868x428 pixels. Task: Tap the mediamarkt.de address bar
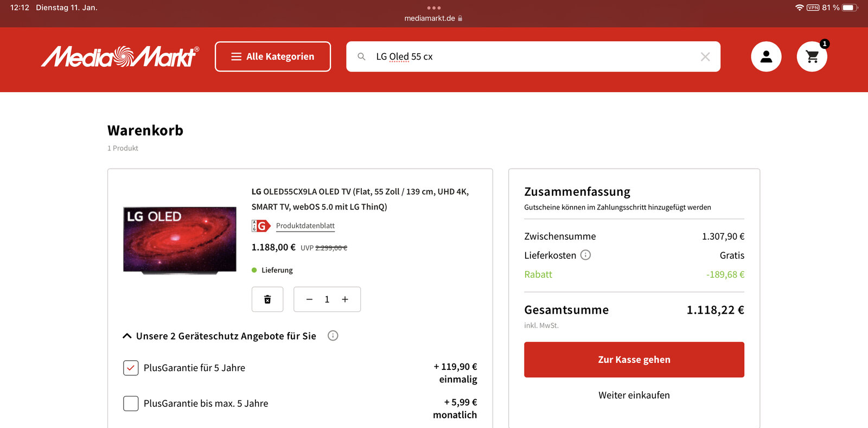click(x=433, y=18)
